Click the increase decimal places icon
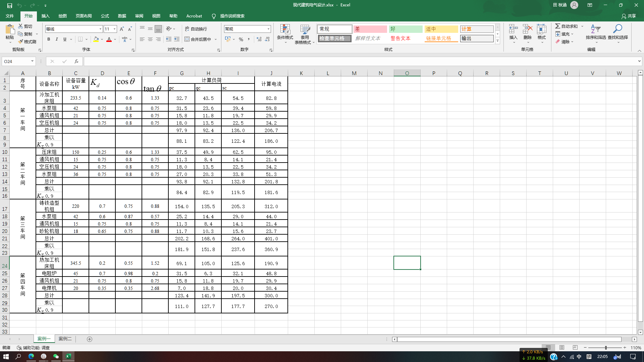This screenshot has width=644, height=362. click(x=259, y=39)
